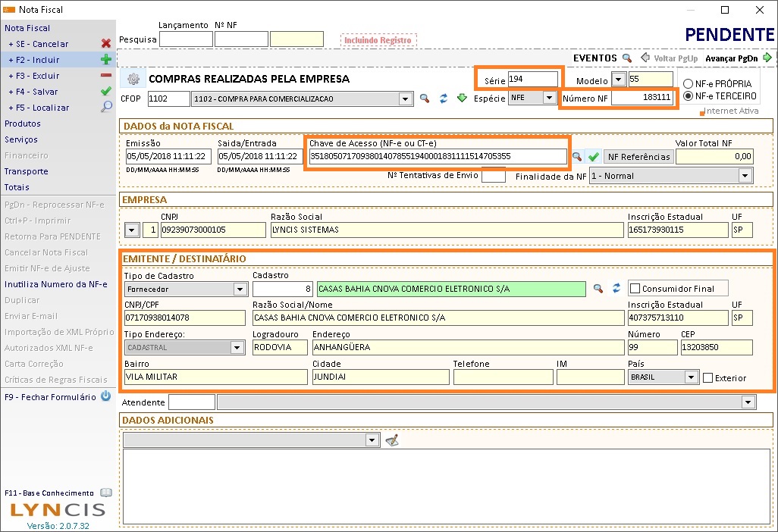Image resolution: width=778 pixels, height=532 pixels.
Task: Select Transporte in the side menu
Action: pos(26,171)
